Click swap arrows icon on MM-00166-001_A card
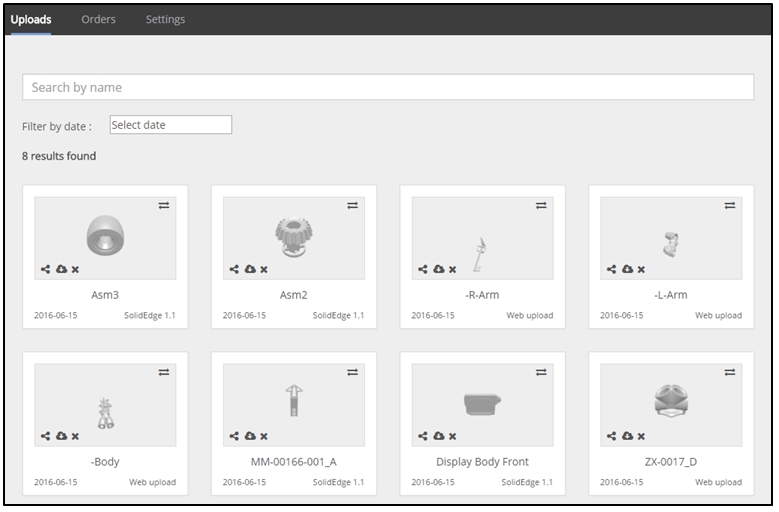The height and width of the screenshot is (512, 779). point(353,372)
